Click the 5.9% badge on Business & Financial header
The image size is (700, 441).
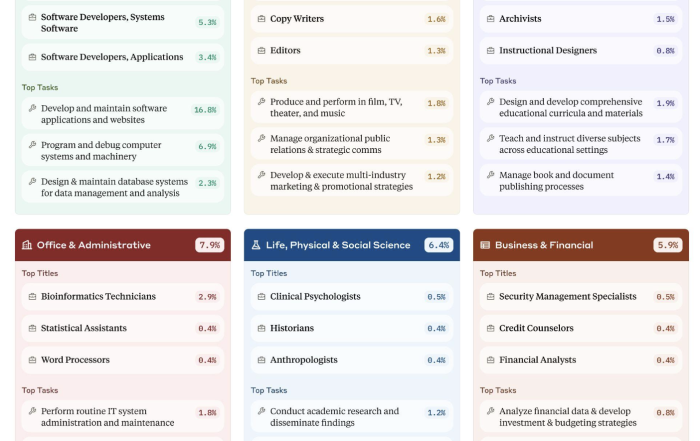coord(667,245)
